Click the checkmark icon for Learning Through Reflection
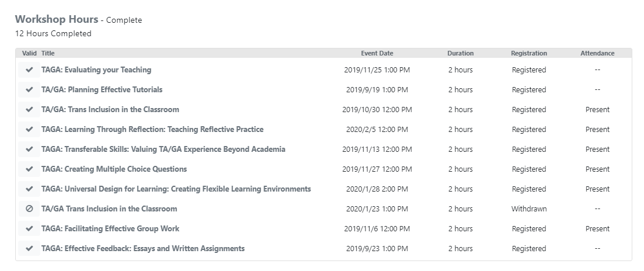 click(29, 130)
